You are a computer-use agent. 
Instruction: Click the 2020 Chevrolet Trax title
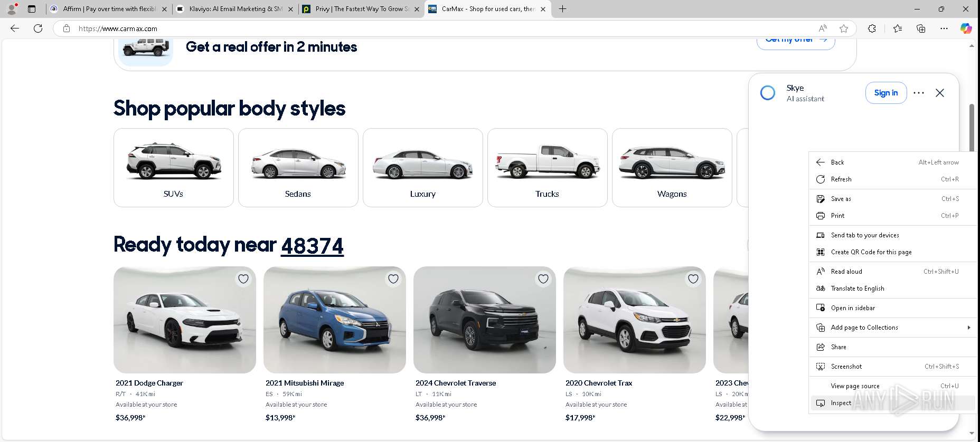coord(599,383)
